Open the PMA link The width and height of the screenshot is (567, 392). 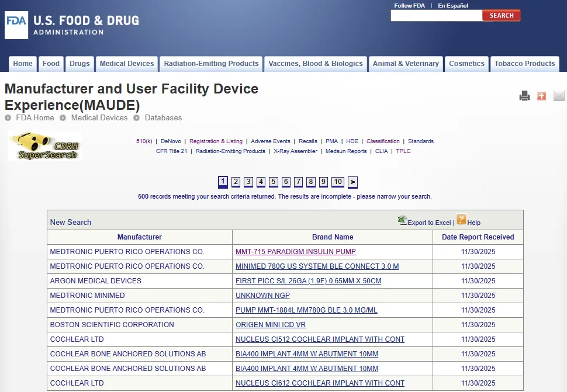pyautogui.click(x=331, y=141)
